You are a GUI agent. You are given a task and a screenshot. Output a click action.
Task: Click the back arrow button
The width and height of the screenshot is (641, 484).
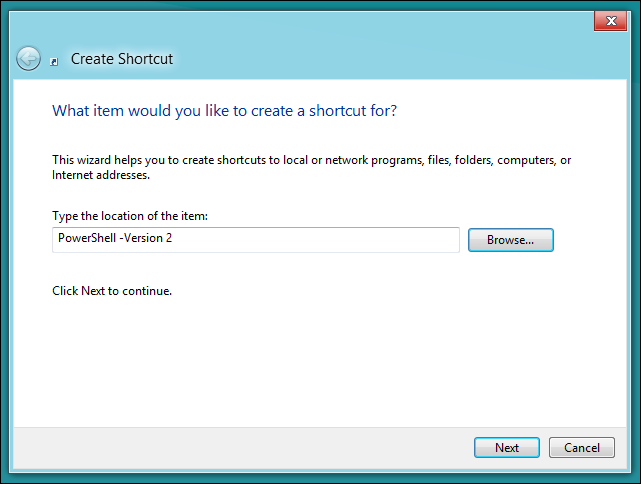pyautogui.click(x=28, y=59)
